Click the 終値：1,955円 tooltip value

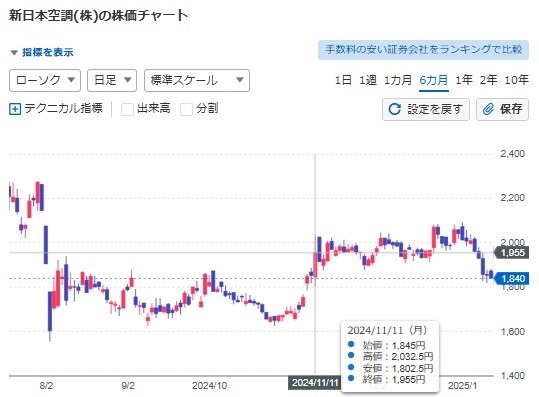pyautogui.click(x=394, y=379)
